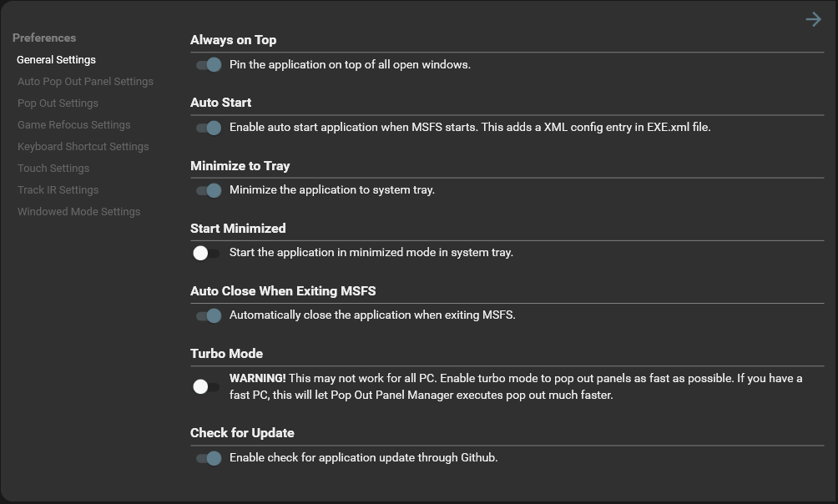Open Windowed Mode Settings
This screenshot has height=504, width=838.
point(78,212)
